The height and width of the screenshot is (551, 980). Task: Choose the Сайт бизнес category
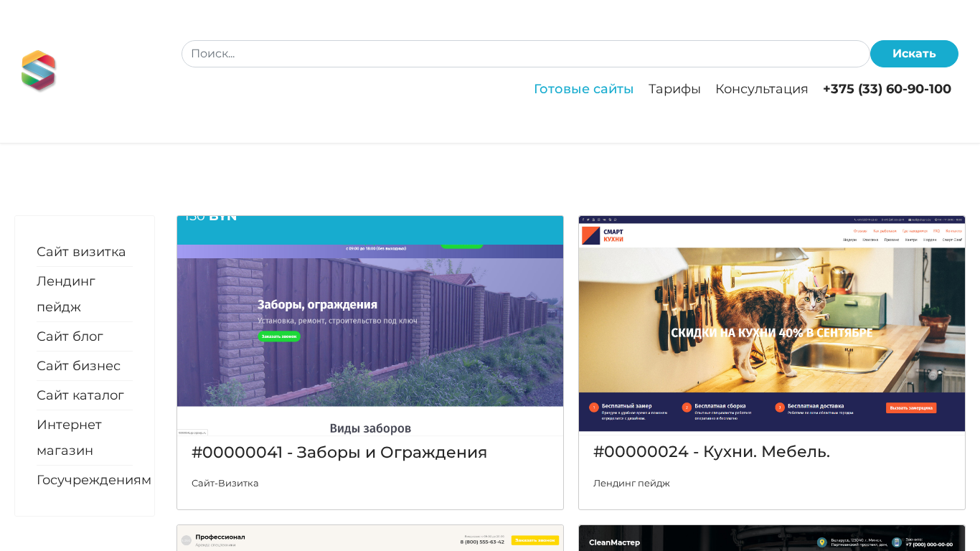[x=78, y=366]
